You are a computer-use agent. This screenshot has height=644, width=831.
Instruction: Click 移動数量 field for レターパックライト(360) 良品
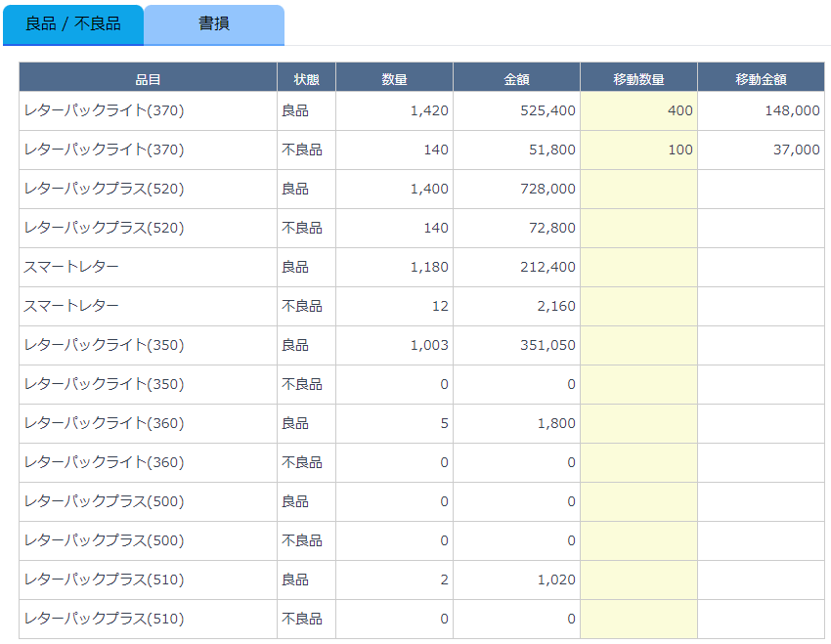click(x=638, y=424)
